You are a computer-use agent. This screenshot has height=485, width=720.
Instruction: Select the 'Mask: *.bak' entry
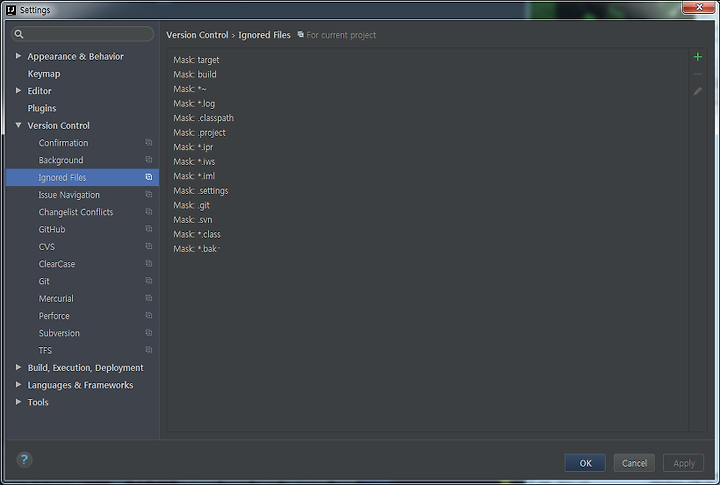pos(195,249)
